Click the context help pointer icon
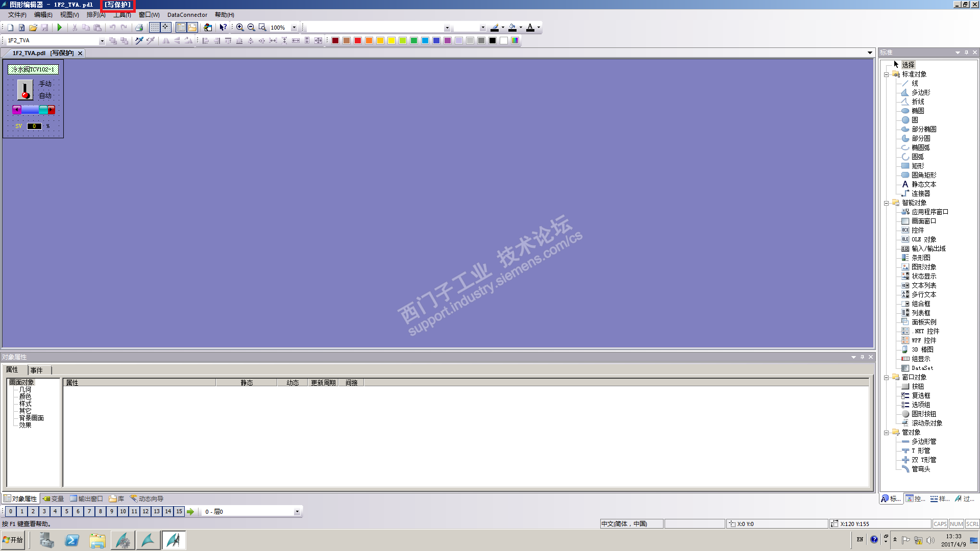This screenshot has height=551, width=980. (223, 28)
